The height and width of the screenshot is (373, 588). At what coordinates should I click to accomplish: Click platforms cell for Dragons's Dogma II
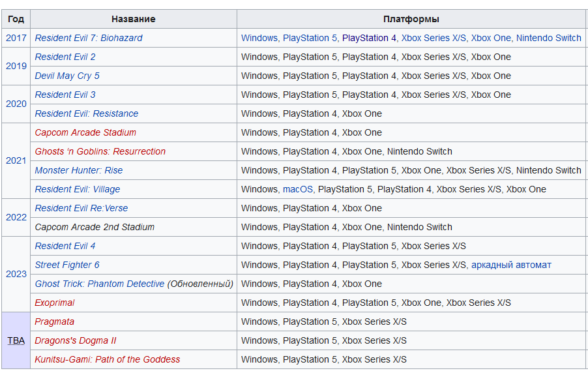coord(411,340)
